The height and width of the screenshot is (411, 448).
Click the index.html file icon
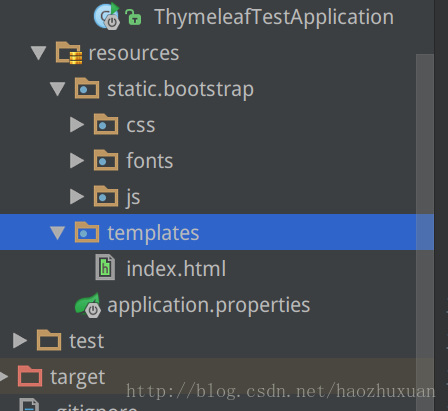(105, 267)
